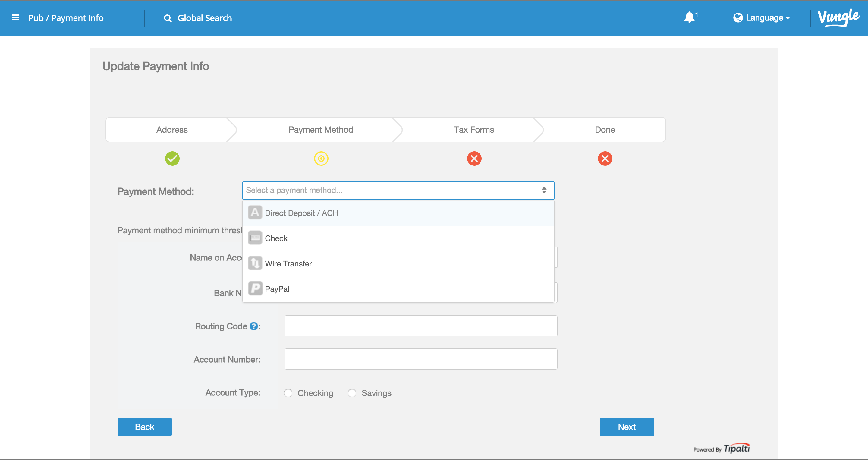Choose Direct Deposit / ACH option
The image size is (868, 460).
coord(398,213)
